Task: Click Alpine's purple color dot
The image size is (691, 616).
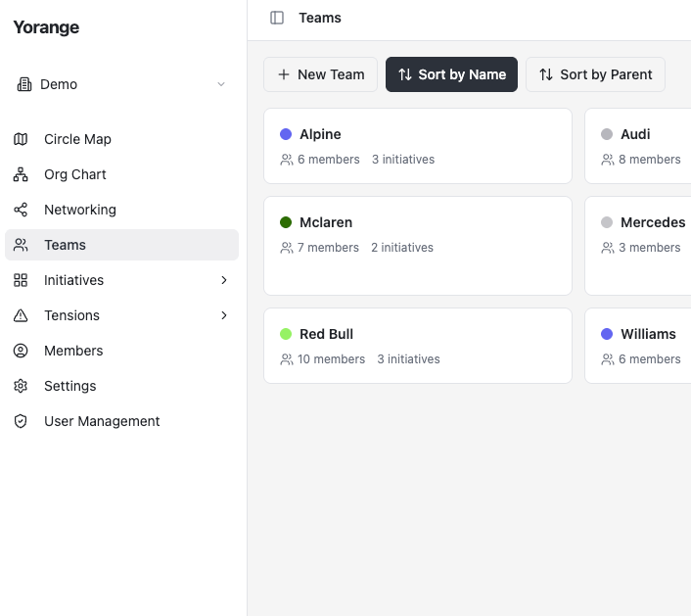Action: [x=286, y=134]
